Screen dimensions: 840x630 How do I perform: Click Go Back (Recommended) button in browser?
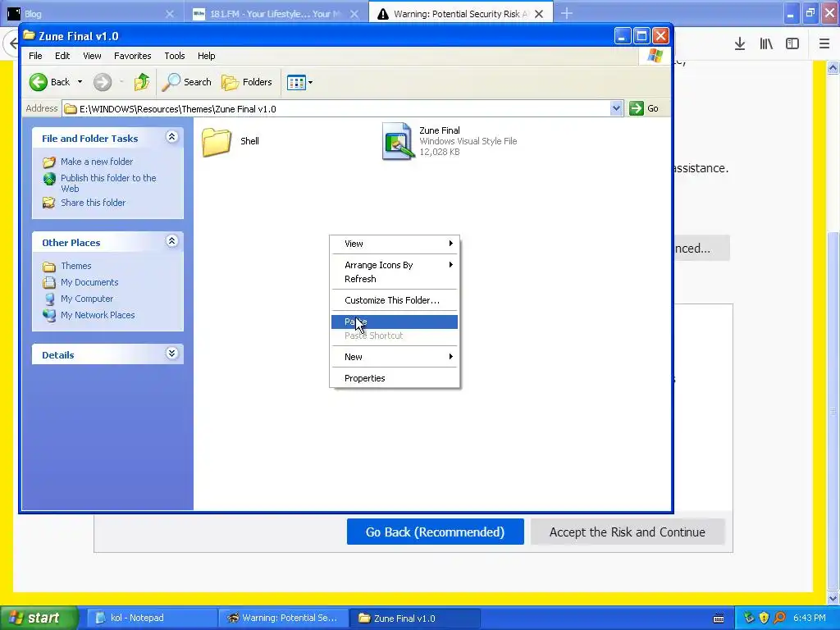pyautogui.click(x=435, y=532)
